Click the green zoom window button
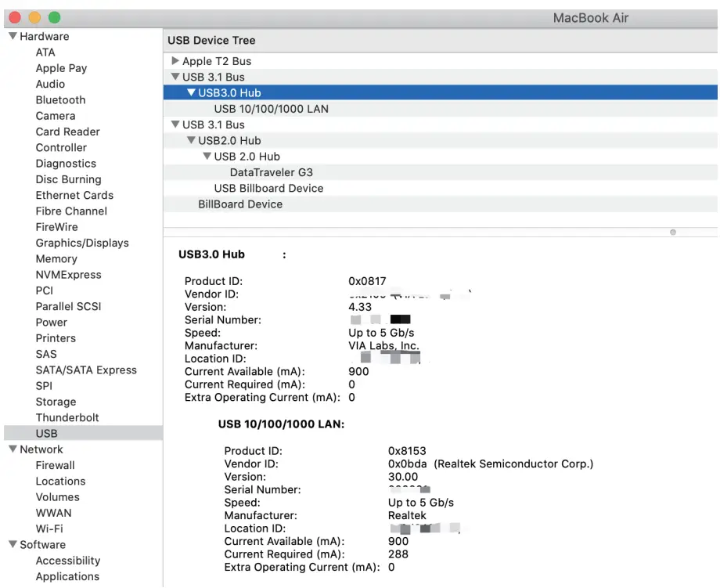 pyautogui.click(x=54, y=17)
